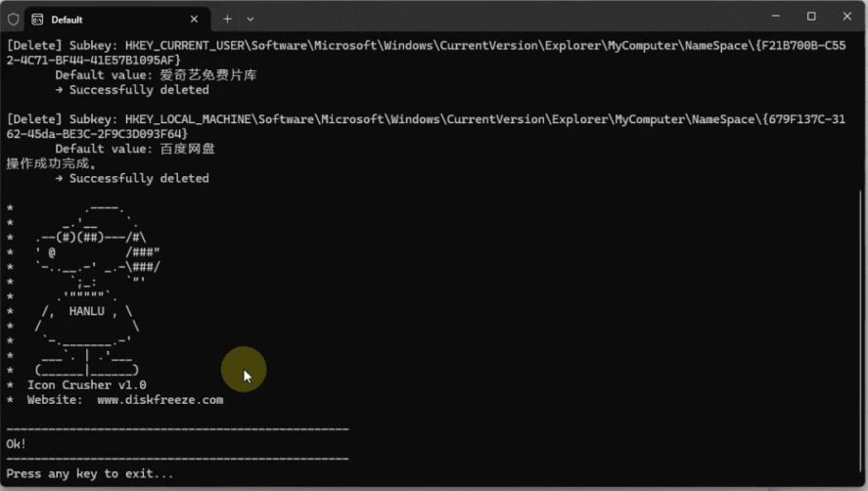Click the 'Icon Crusher v1.0' text
Screen dimensions: 868x491
click(x=86, y=385)
